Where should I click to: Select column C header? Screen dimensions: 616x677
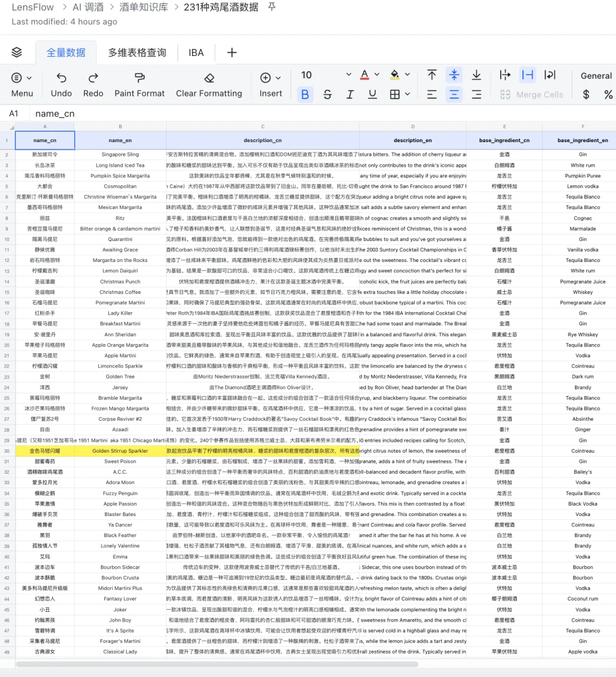pos(263,127)
